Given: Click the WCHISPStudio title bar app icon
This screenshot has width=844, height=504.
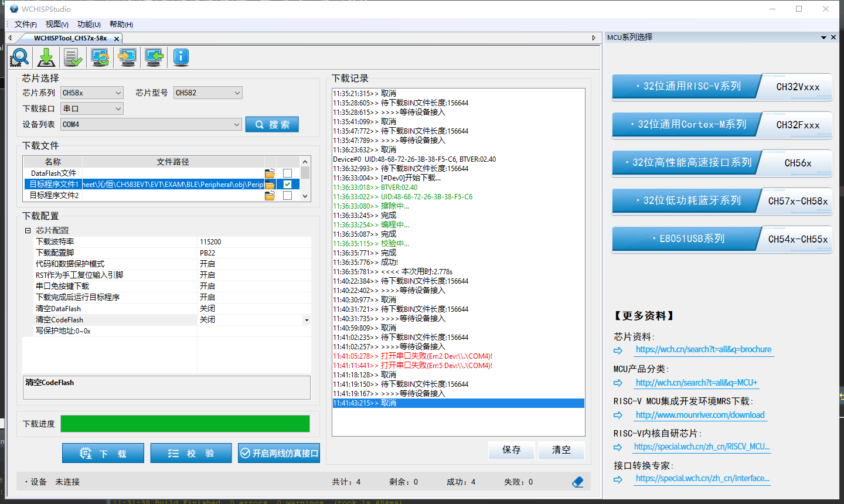Looking at the screenshot, I should 14,9.
